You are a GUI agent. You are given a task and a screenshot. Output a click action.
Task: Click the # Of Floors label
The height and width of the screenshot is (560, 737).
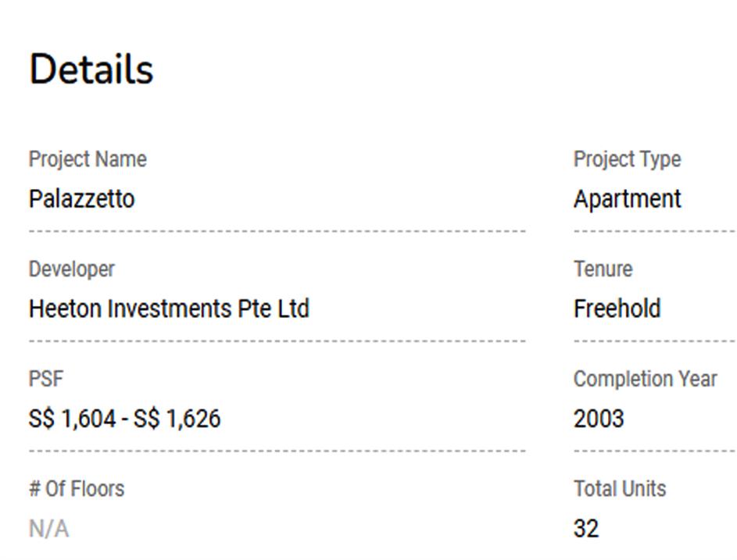pos(77,490)
